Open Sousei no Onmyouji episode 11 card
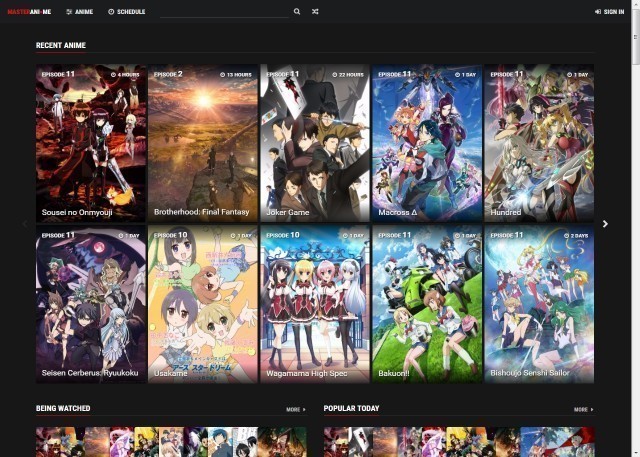 click(x=91, y=143)
